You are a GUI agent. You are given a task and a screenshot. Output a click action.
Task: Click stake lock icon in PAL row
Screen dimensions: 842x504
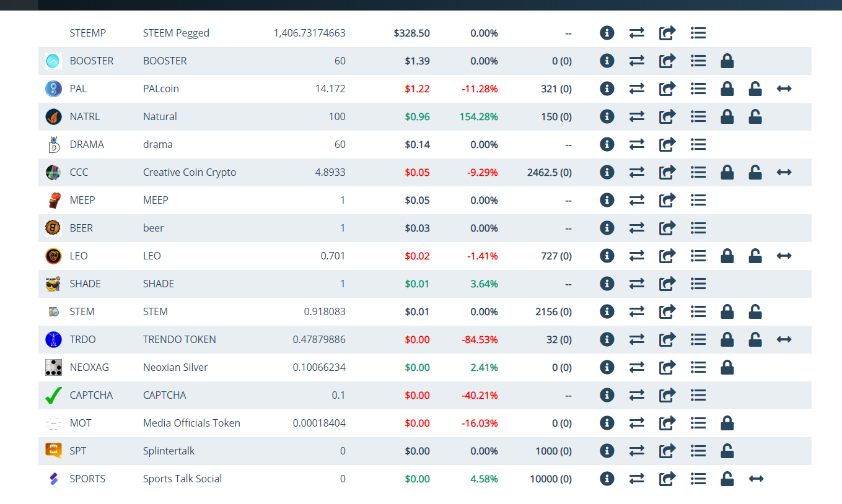[727, 89]
